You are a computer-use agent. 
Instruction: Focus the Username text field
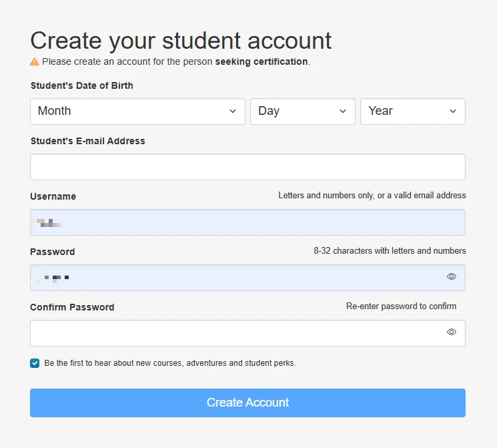[x=247, y=222]
